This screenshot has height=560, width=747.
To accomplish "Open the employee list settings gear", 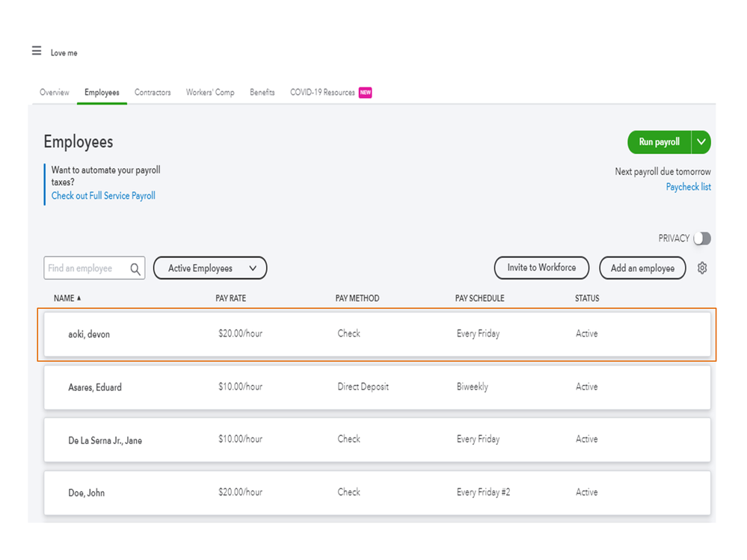I will click(702, 268).
